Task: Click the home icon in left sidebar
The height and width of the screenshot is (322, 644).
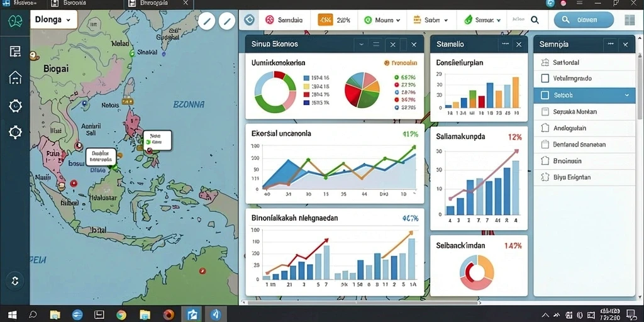Action: point(15,77)
